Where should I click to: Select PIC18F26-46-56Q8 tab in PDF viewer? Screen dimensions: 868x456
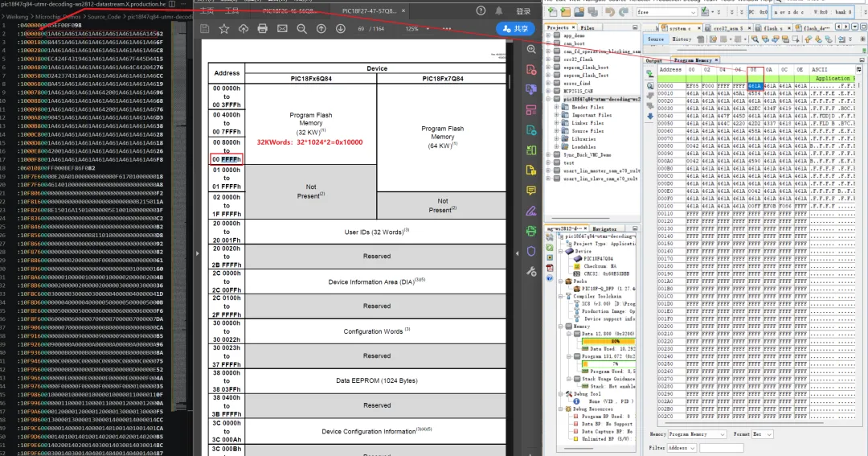(290, 10)
